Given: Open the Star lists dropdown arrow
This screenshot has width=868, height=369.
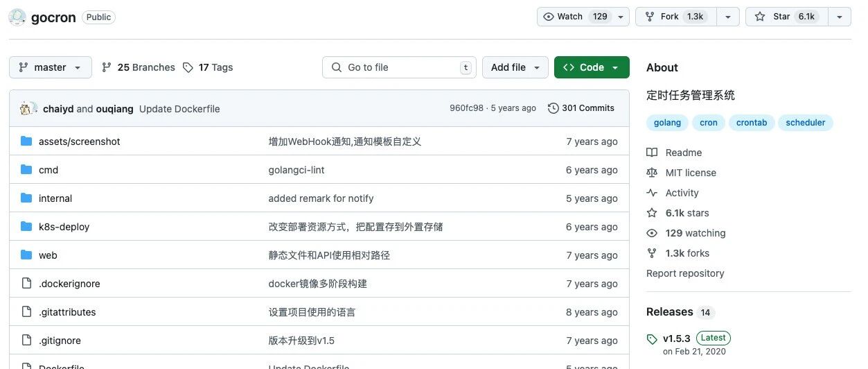Looking at the screenshot, I should coord(840,17).
